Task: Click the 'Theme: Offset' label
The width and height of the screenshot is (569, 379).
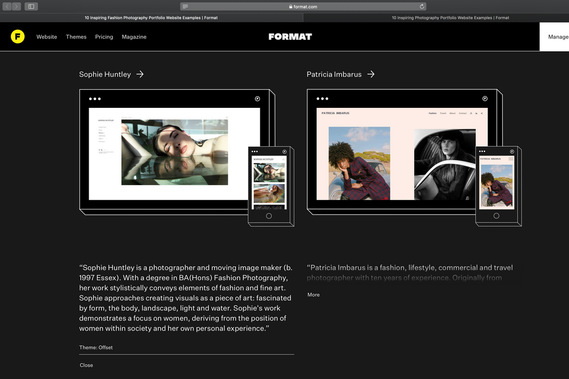Action: point(96,347)
